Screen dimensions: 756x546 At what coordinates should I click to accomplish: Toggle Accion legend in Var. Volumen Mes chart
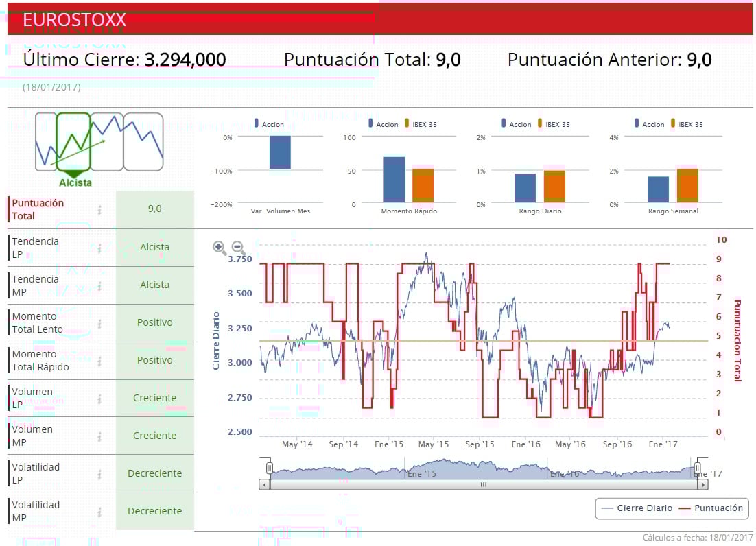[x=269, y=124]
